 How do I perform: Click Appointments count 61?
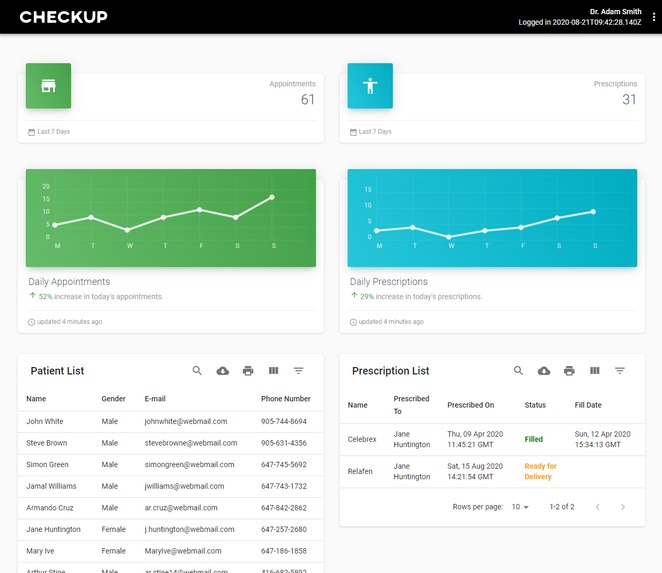tap(308, 99)
